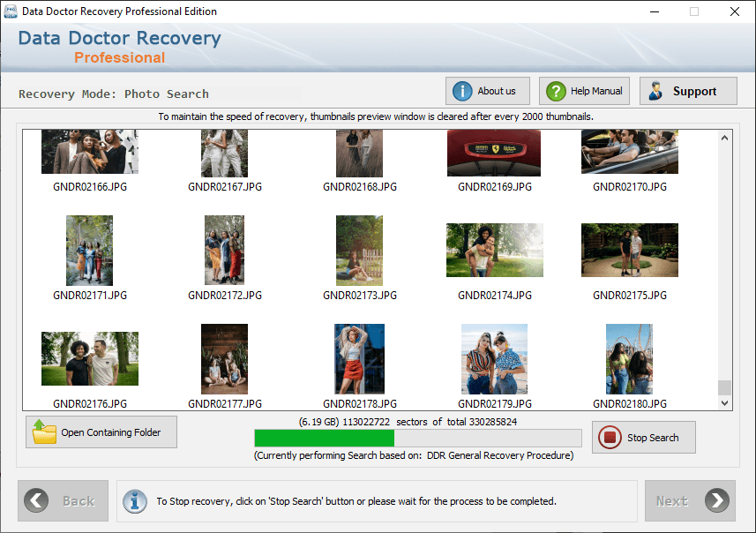
Task: Click file name GNDR02178.JPG
Action: click(x=360, y=404)
